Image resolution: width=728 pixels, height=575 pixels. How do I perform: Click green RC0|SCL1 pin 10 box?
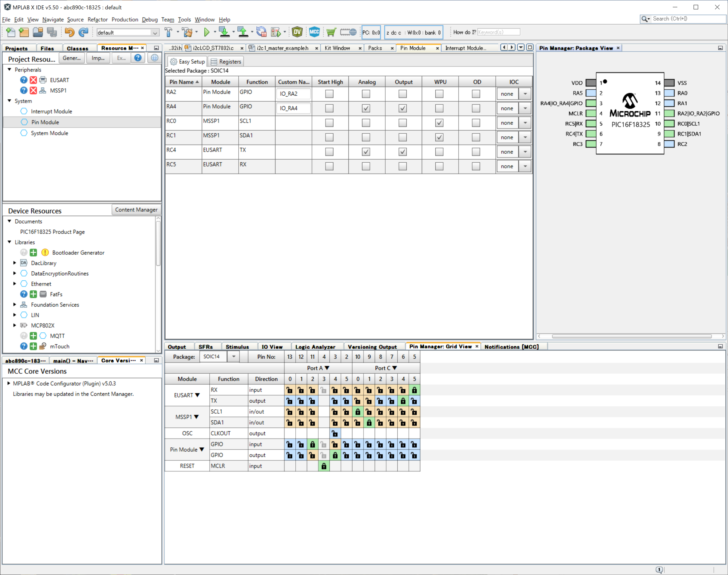click(669, 124)
